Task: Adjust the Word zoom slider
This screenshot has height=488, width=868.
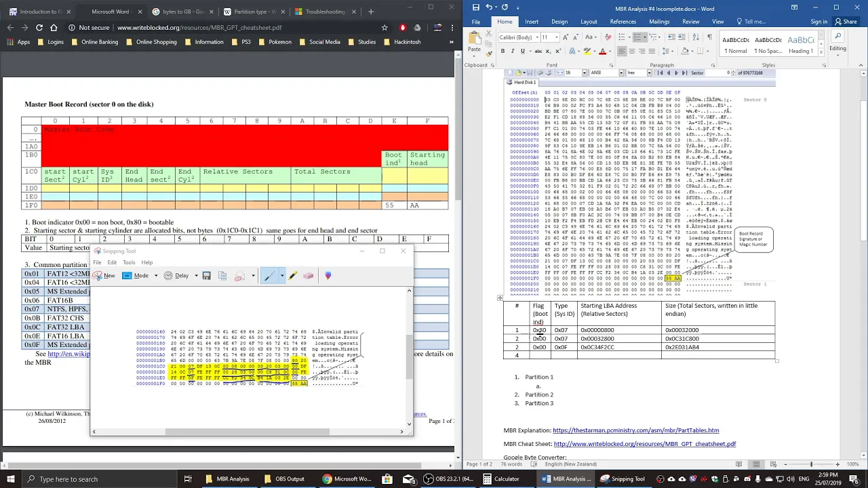Action: [811, 464]
